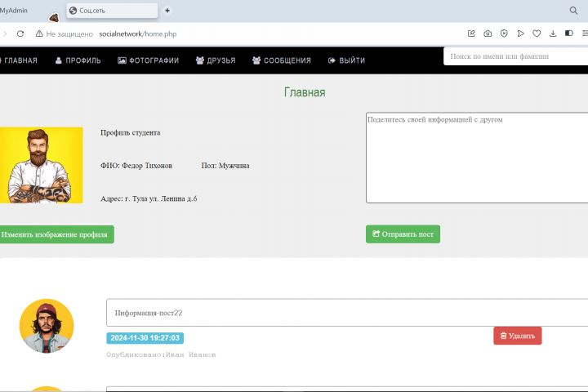Open the ПРОФИЛЬ menu item
The height and width of the screenshot is (392, 588).
78,60
